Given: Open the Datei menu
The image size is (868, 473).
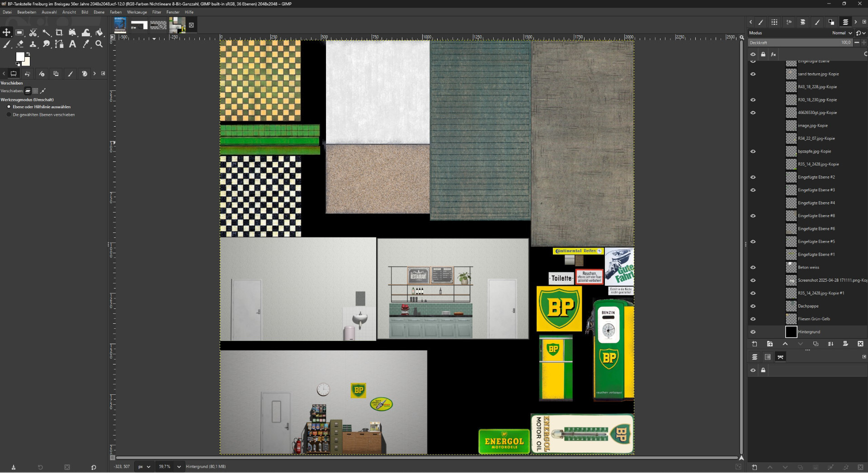Looking at the screenshot, I should point(7,12).
